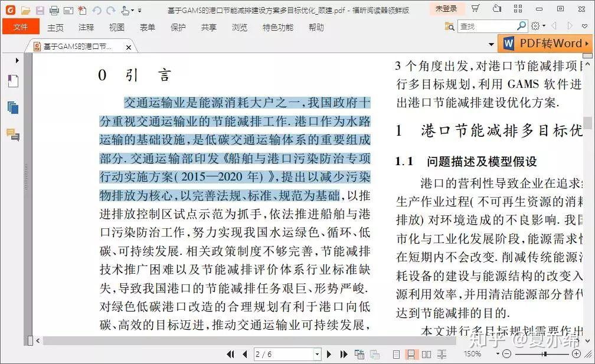Enable single page view mode

[396, 355]
